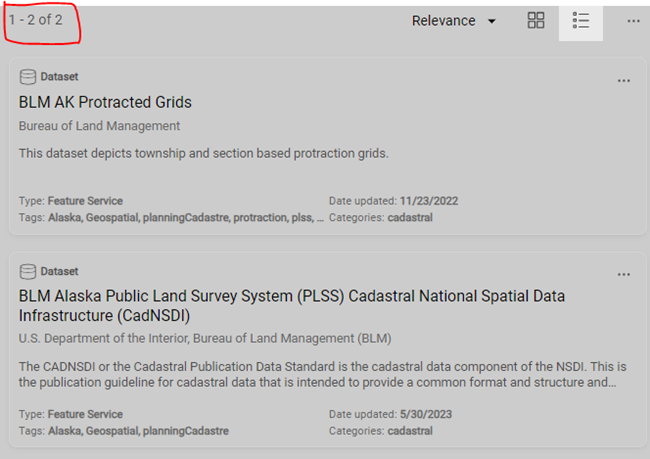Click the CADNSDI description paragraph
Viewport: 650px width, 459px height.
(322, 374)
